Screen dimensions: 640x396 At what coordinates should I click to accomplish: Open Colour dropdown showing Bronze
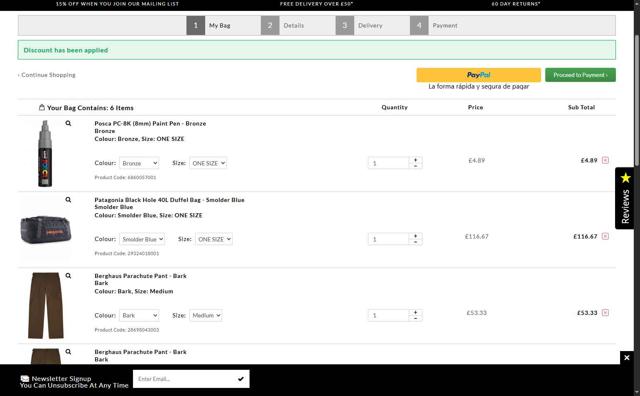coord(139,163)
